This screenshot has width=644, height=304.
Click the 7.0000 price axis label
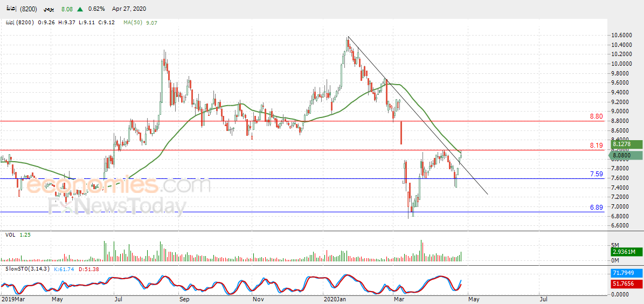click(x=621, y=206)
